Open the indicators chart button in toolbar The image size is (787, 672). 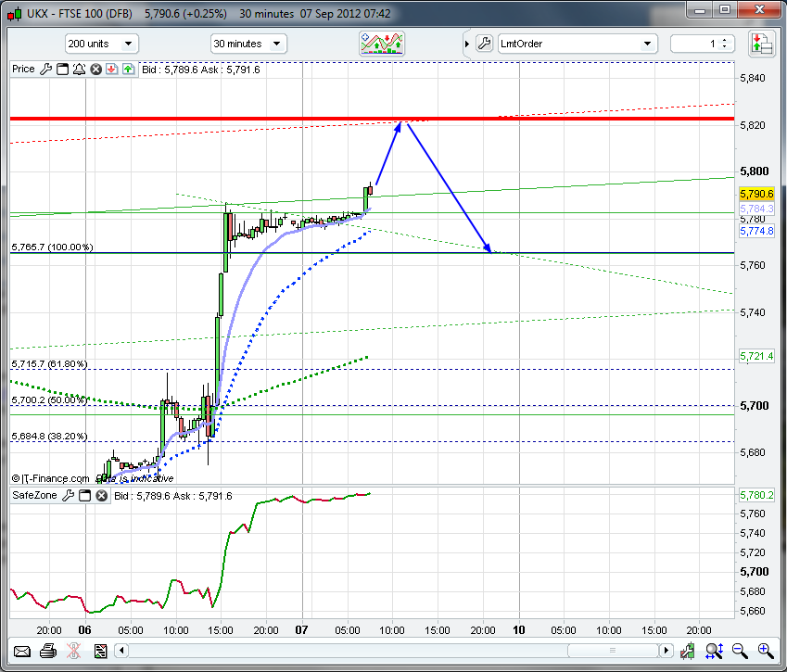(383, 44)
